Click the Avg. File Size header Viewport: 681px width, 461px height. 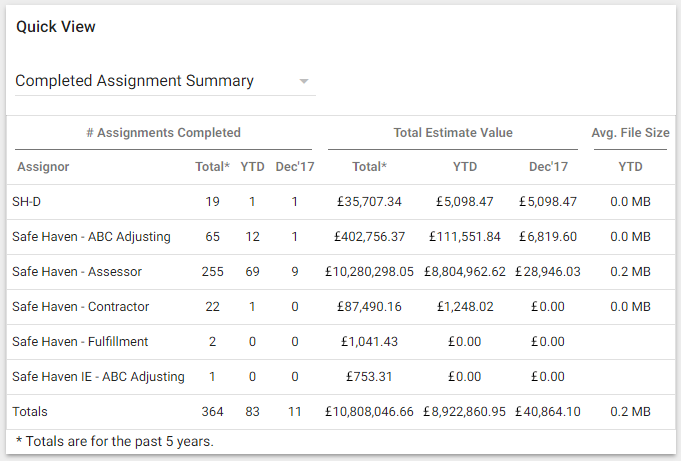click(x=630, y=133)
